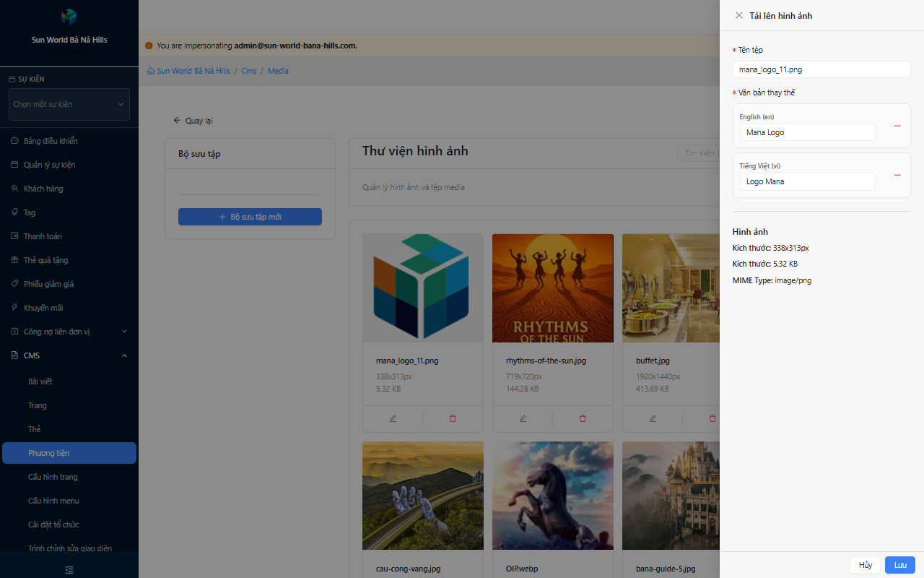Open Trang under CMS
This screenshot has height=578, width=924.
coord(69,405)
